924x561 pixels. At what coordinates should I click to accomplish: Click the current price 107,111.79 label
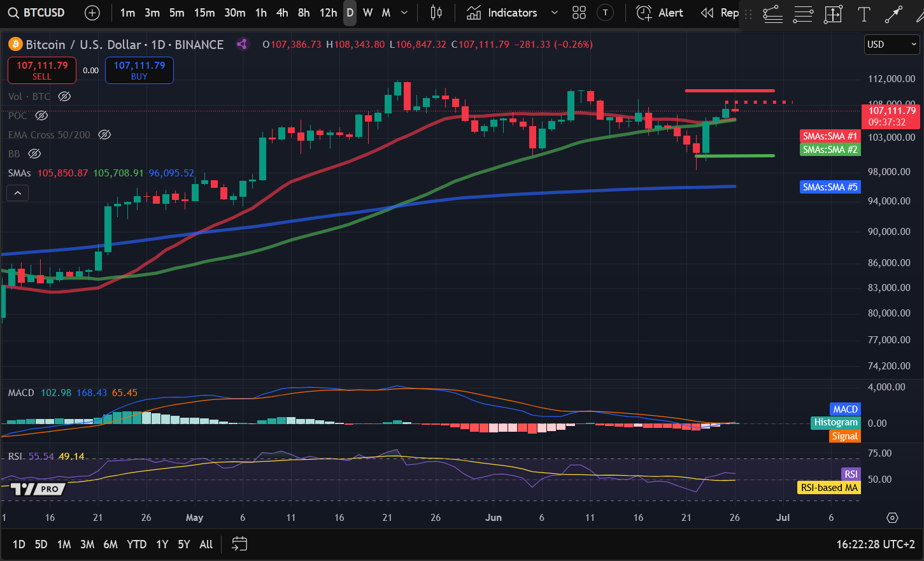point(892,116)
